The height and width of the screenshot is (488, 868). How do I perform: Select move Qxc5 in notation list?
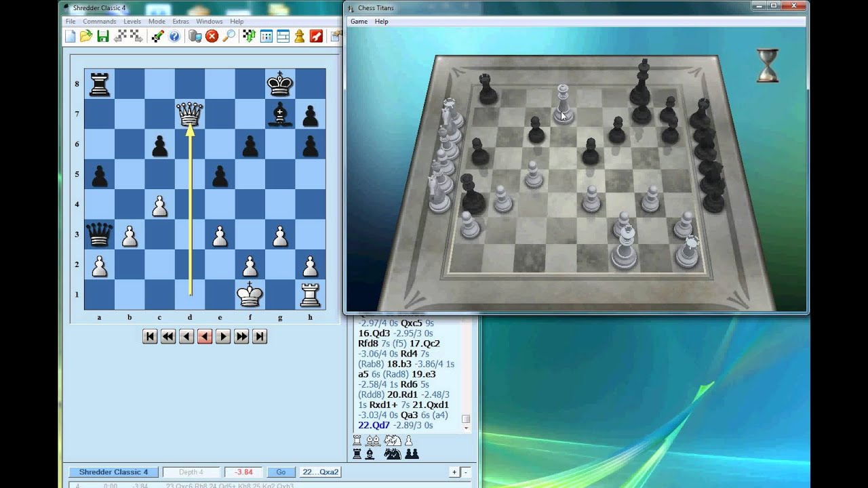tap(411, 323)
